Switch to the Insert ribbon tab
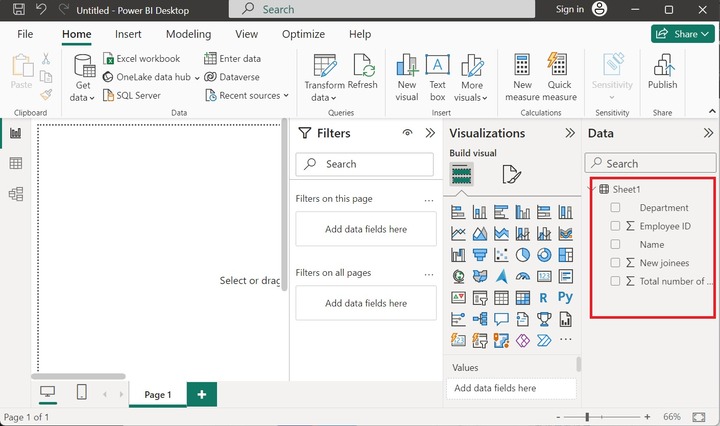Image resolution: width=720 pixels, height=426 pixels. [128, 34]
